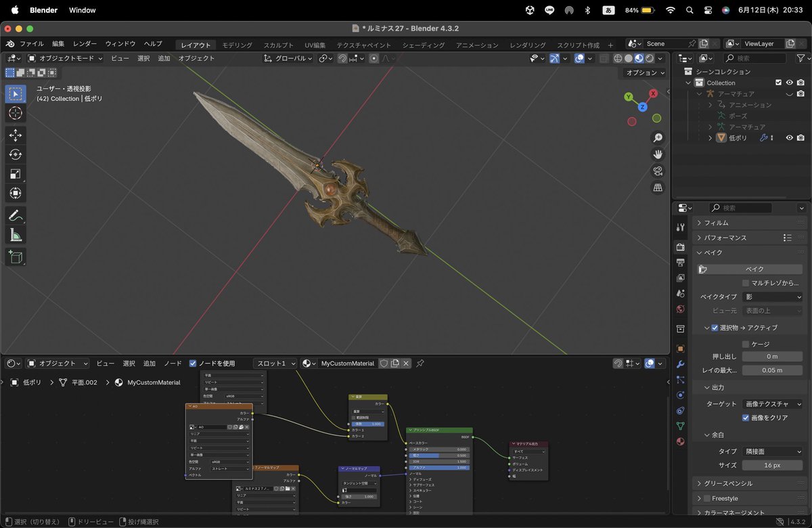
Task: Open the Scene properties tab
Action: 681,294
